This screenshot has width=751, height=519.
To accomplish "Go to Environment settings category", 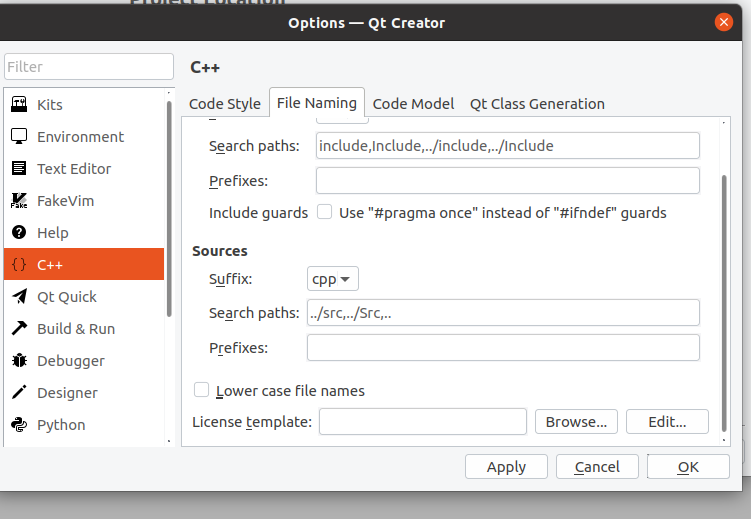I will (x=80, y=137).
